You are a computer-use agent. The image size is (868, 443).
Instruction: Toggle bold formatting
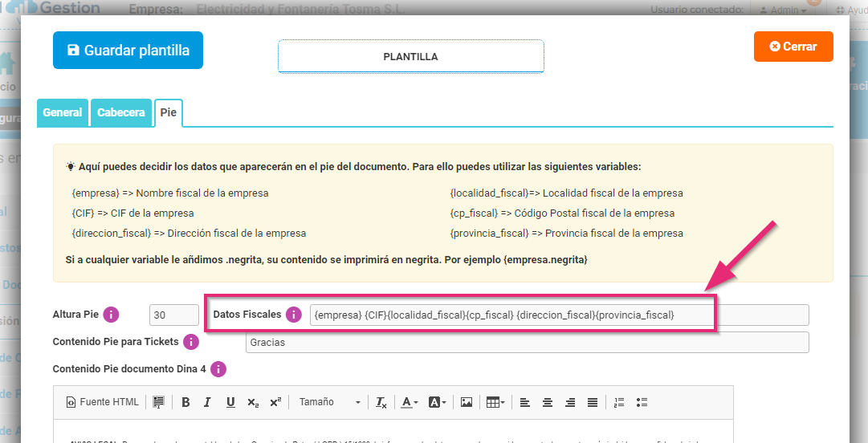pos(186,402)
